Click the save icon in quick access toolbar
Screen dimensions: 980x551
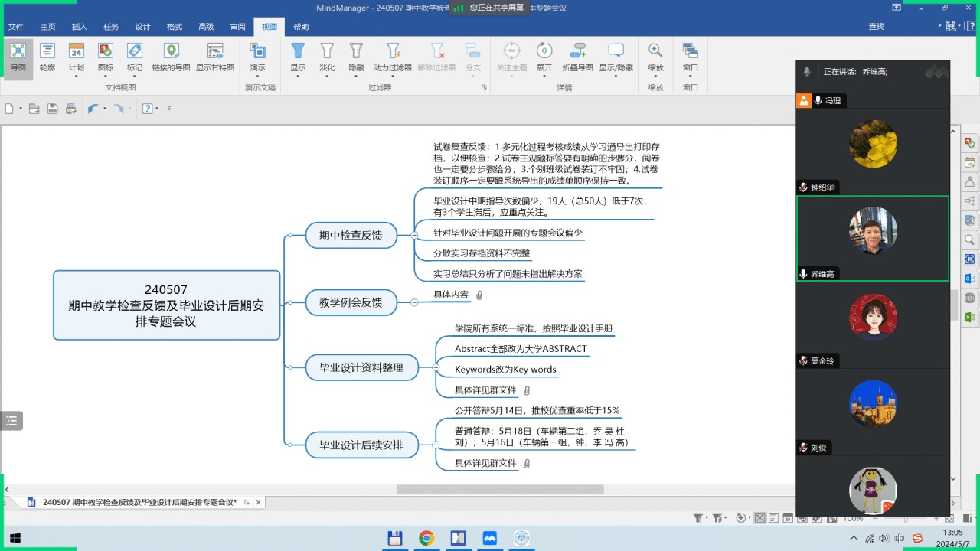(53, 109)
